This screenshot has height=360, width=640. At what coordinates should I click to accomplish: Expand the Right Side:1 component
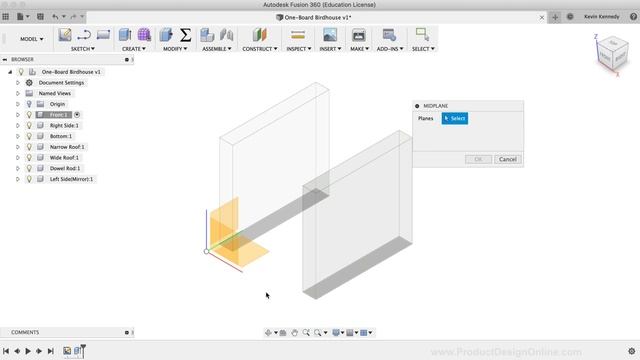point(18,125)
